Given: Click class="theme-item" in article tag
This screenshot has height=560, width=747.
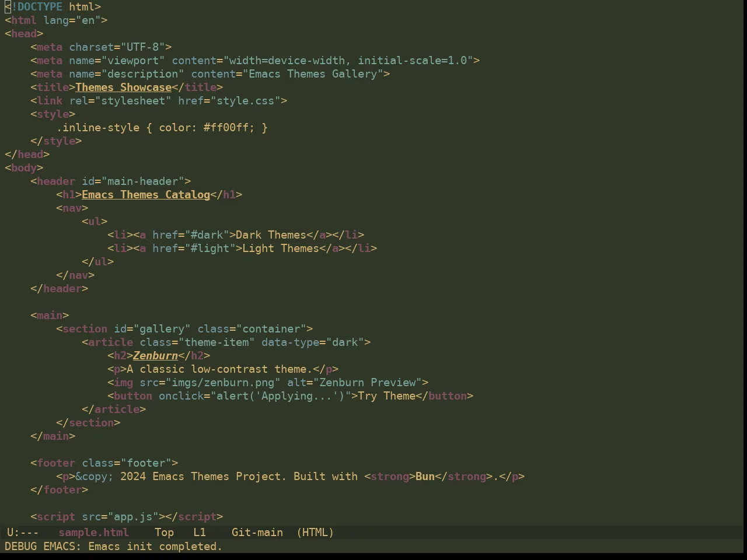Looking at the screenshot, I should 197,342.
